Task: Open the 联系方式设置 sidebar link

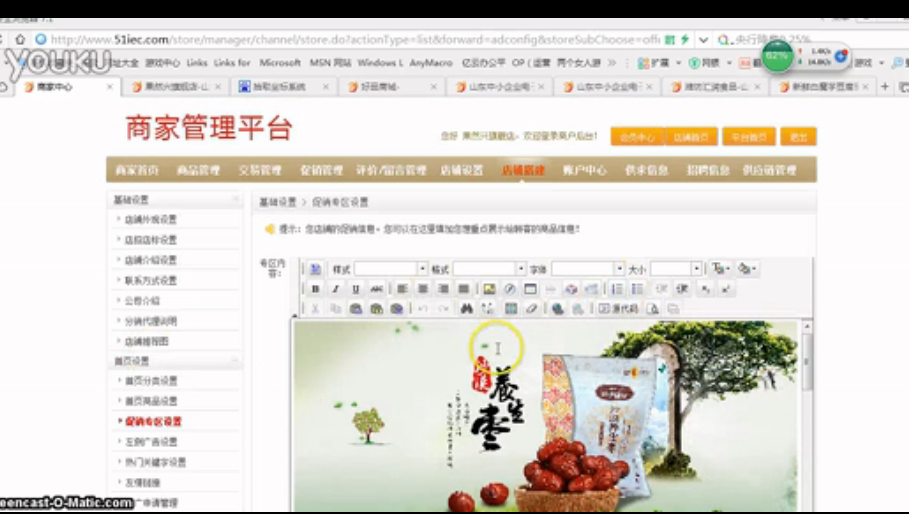Action: pyautogui.click(x=151, y=280)
